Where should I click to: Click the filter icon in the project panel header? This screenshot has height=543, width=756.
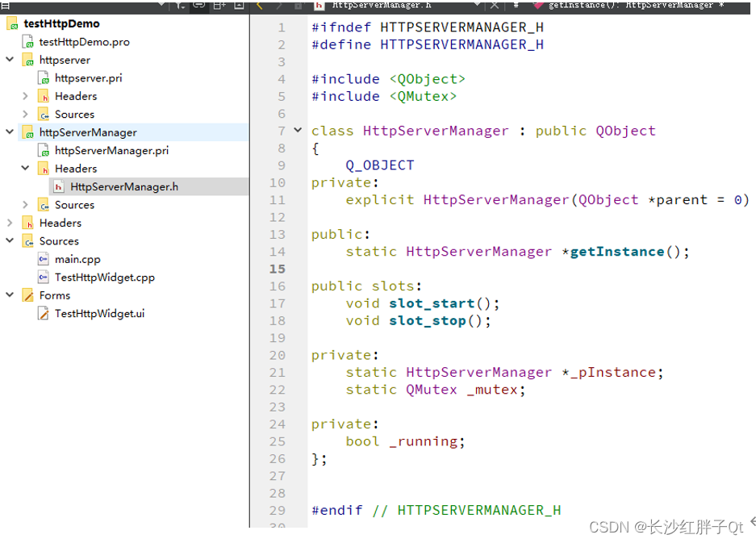coord(180,6)
